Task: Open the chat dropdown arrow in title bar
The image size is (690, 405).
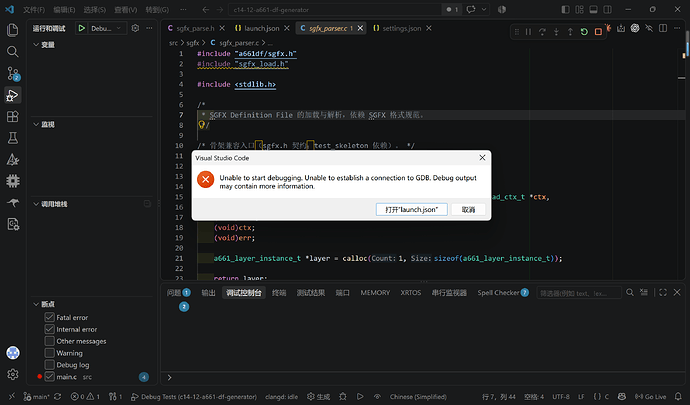Action: (x=484, y=9)
